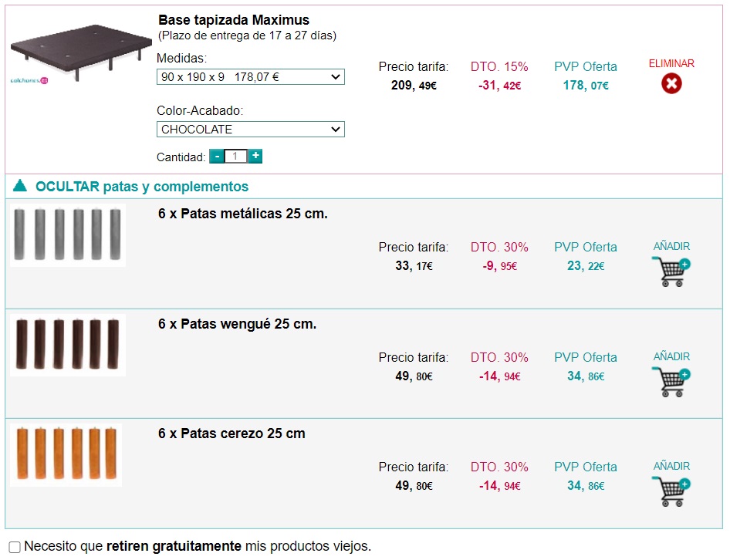The image size is (730, 560).
Task: Decrease quantity with the minus button
Action: point(217,157)
